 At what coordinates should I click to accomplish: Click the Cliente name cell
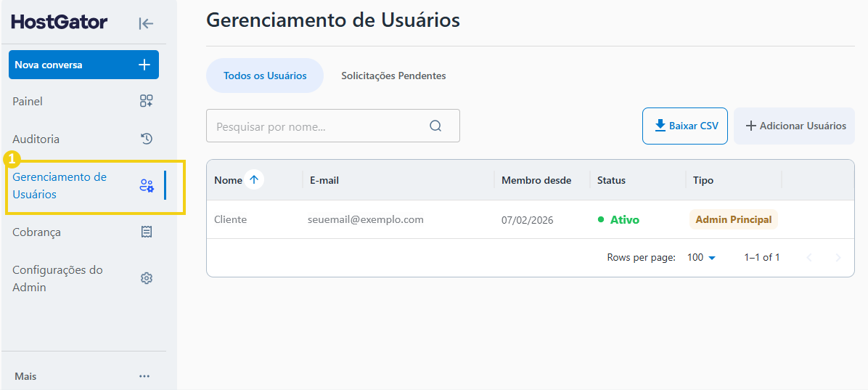[230, 219]
